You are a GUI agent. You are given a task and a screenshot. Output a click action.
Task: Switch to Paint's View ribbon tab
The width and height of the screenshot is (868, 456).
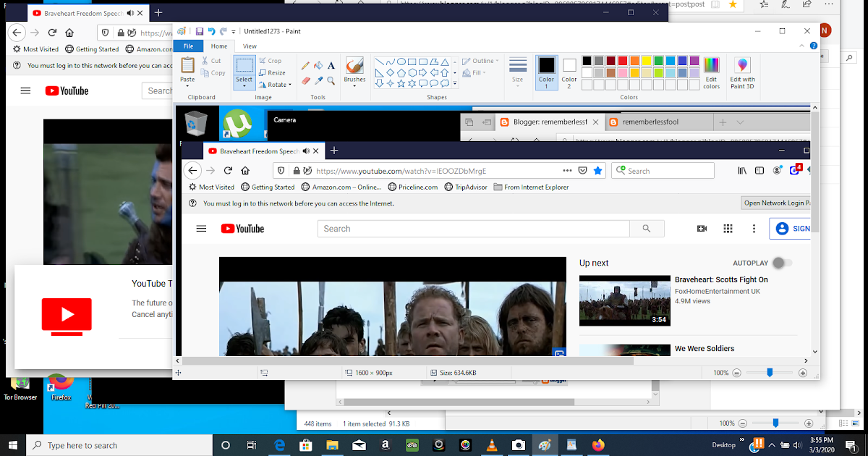(250, 46)
